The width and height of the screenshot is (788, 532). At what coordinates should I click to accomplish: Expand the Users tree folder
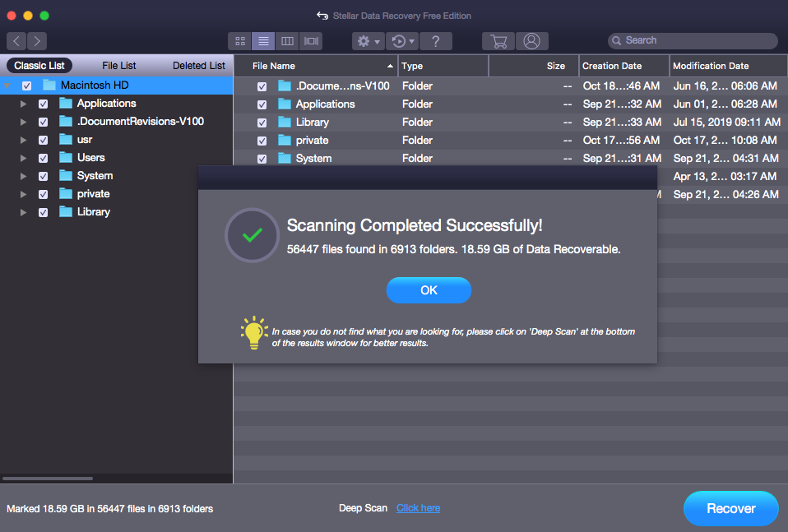pyautogui.click(x=23, y=158)
